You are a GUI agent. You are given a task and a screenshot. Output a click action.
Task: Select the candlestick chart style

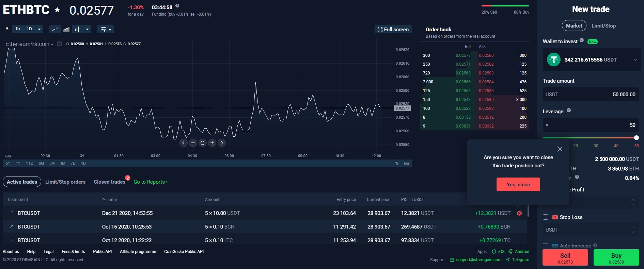(77, 29)
